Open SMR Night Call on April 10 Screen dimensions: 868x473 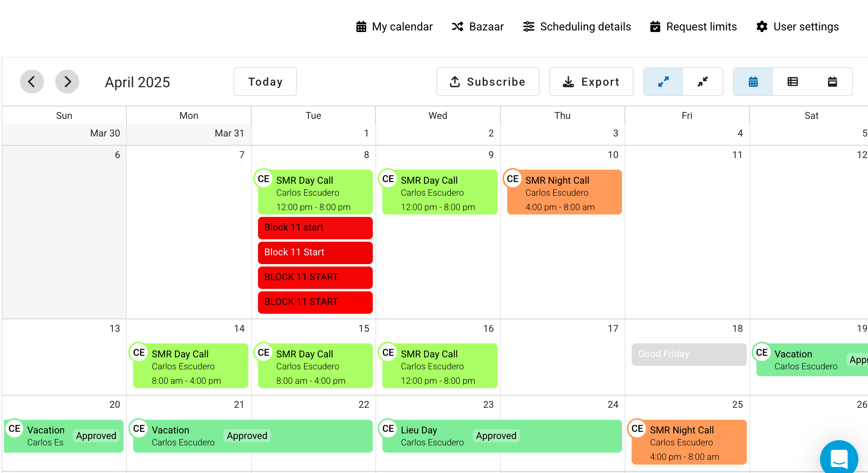[x=564, y=192]
